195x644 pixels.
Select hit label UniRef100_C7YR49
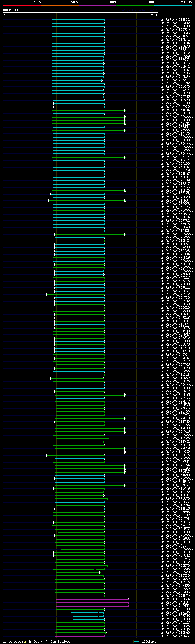[x=175, y=274]
